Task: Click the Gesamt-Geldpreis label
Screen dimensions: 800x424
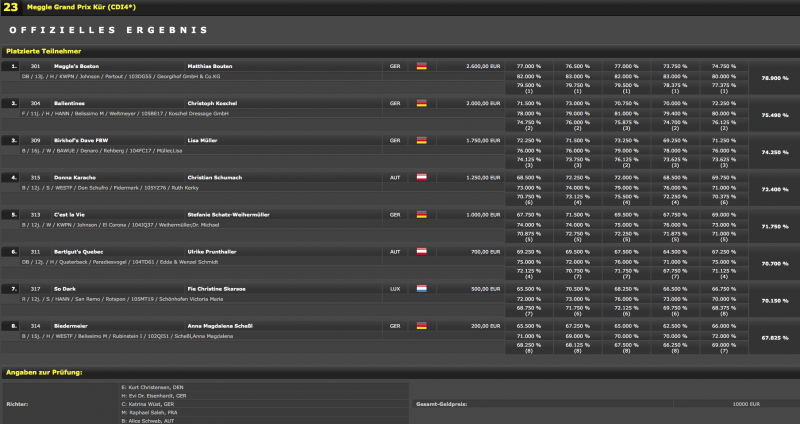Action: point(440,404)
